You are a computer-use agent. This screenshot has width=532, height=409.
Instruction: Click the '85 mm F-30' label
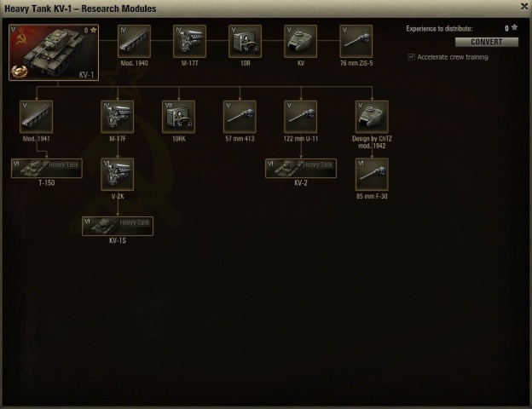point(372,196)
